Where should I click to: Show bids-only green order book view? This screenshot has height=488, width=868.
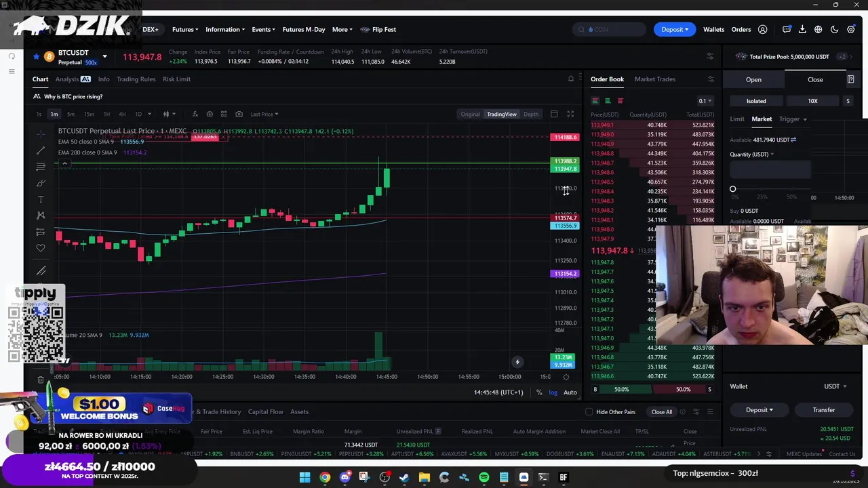[608, 101]
